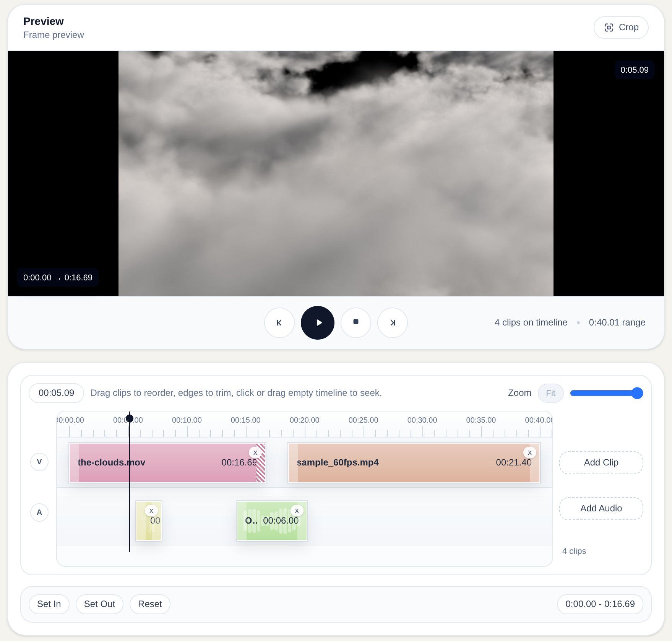Reset the in/out range
This screenshot has height=641, width=672.
(150, 604)
